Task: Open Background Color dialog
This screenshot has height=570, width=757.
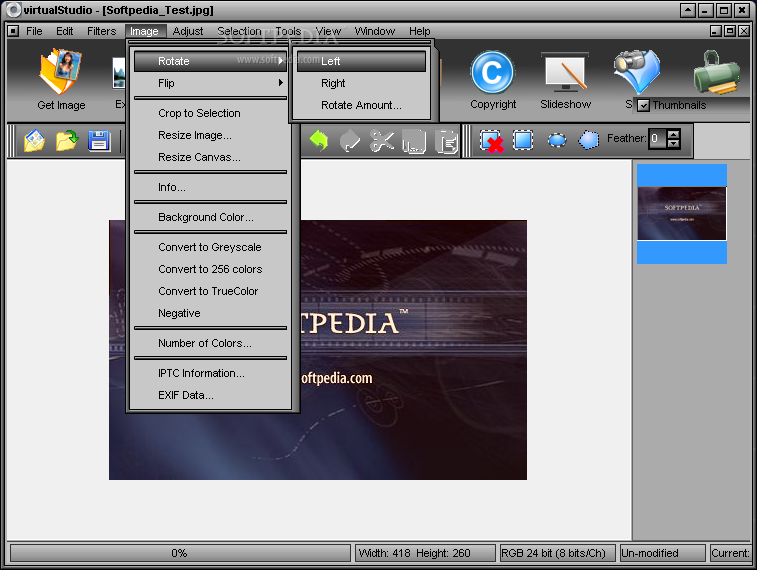Action: [210, 217]
